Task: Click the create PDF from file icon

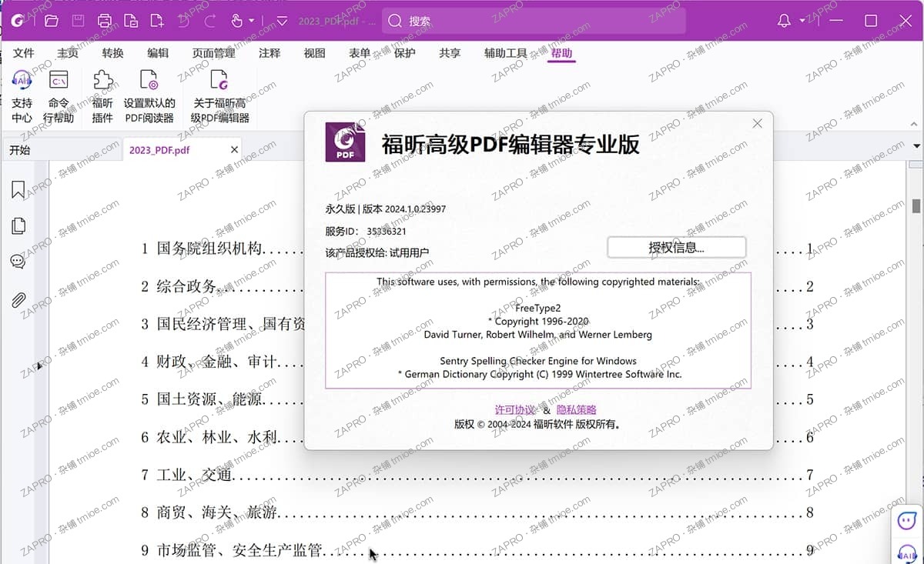Action: coord(131,21)
